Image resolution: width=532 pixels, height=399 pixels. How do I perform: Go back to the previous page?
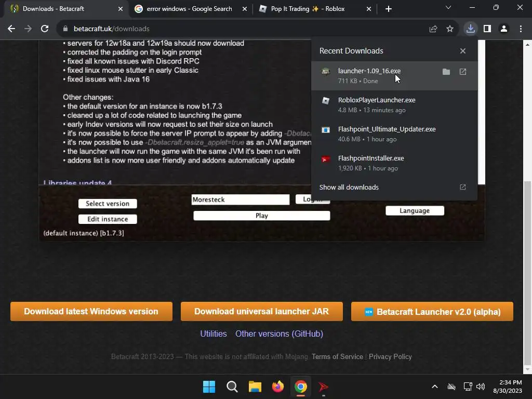pos(11,29)
